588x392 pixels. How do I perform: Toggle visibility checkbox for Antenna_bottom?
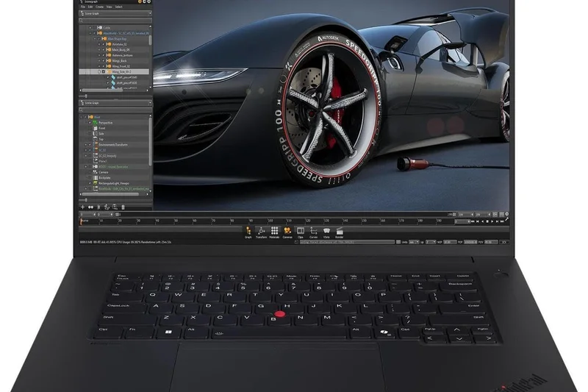pos(104,55)
